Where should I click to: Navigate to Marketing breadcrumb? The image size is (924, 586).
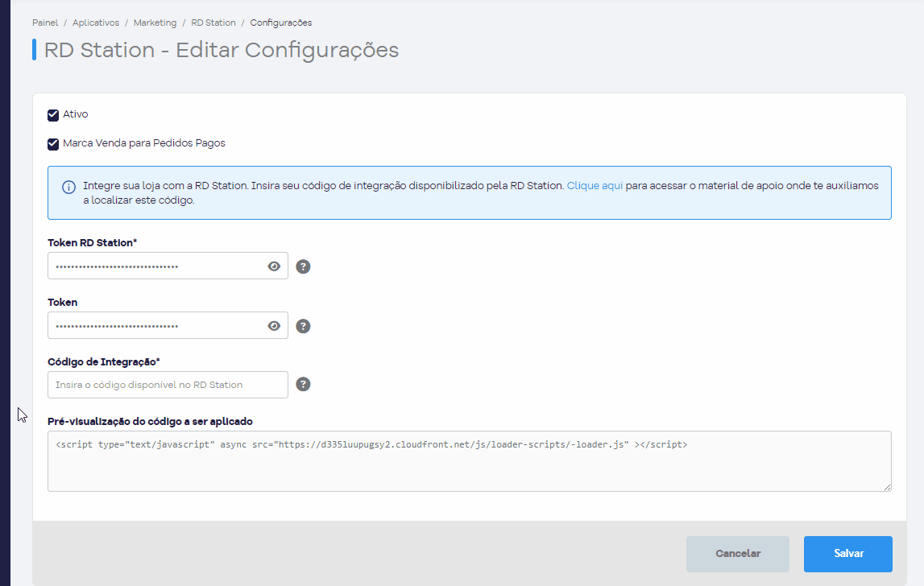click(155, 23)
